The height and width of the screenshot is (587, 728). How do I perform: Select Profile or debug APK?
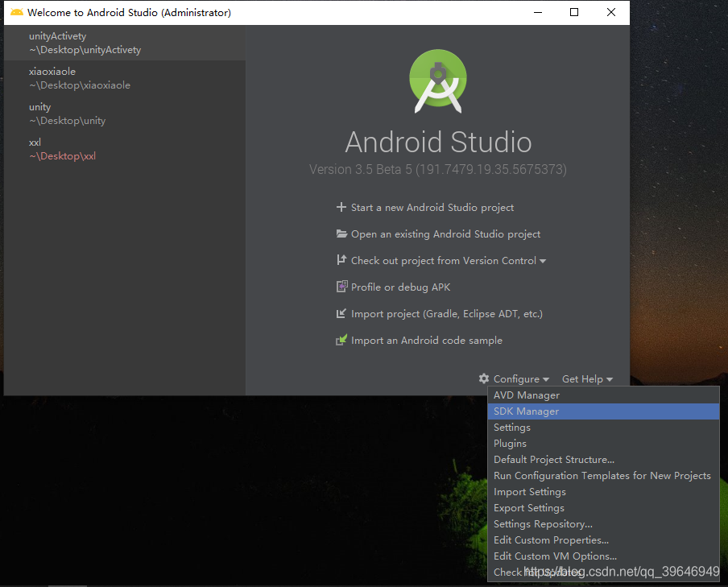(x=401, y=287)
